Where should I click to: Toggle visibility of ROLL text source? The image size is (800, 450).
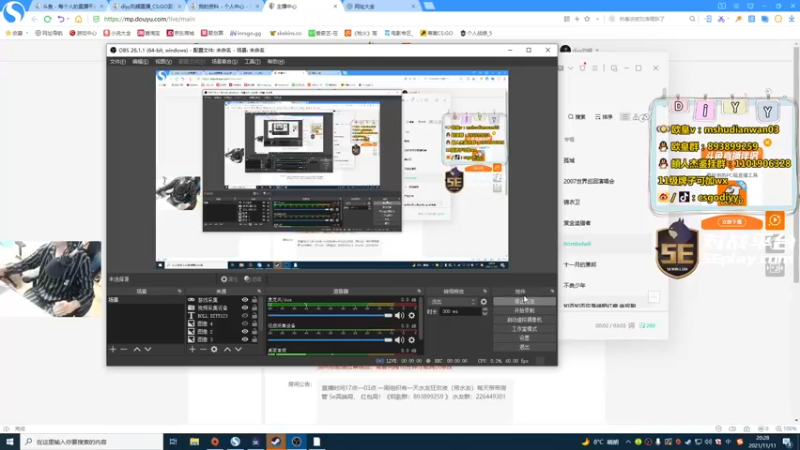point(245,315)
